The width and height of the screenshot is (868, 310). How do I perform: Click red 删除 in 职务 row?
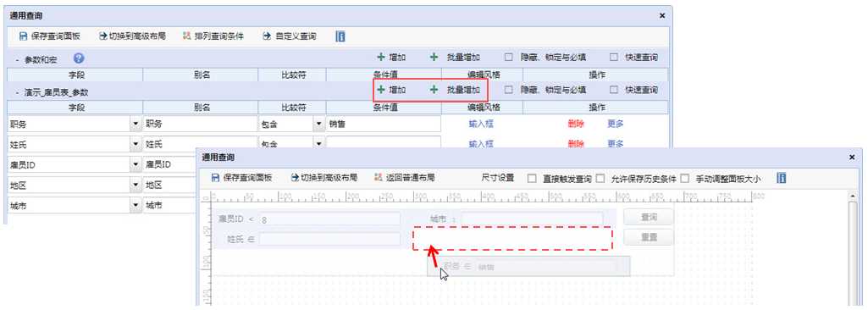[x=576, y=124]
